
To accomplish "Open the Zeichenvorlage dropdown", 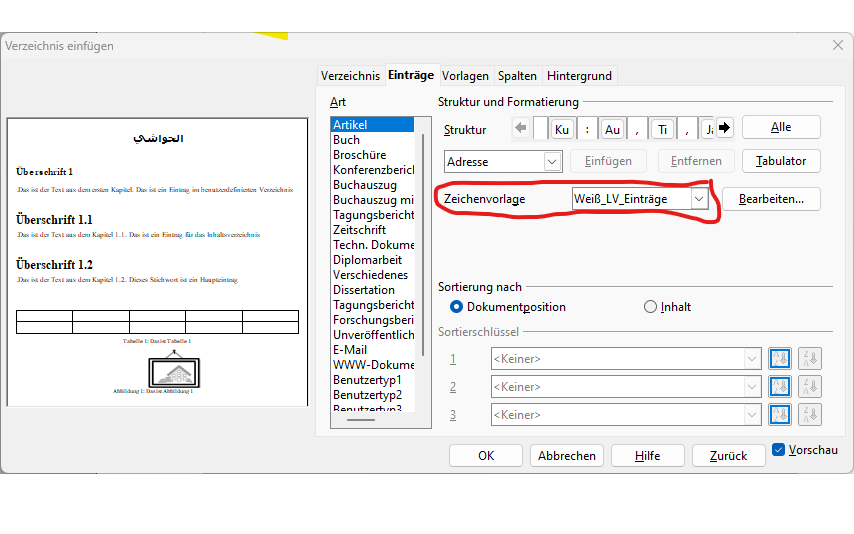I will 699,199.
